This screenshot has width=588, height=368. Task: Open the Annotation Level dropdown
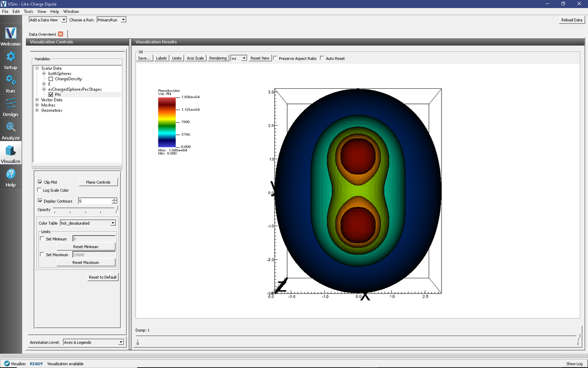pyautogui.click(x=93, y=342)
